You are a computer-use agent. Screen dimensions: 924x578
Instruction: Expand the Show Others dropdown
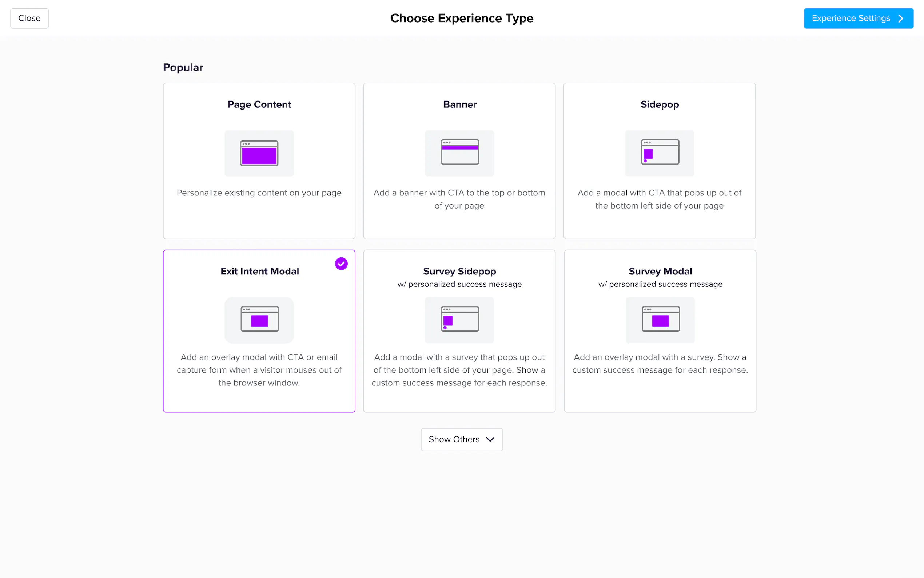click(x=461, y=439)
